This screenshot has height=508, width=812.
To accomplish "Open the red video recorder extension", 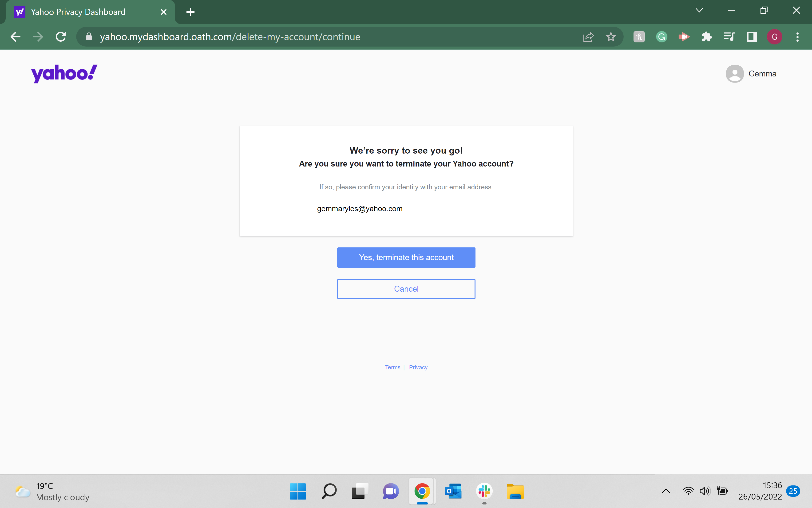I will tap(684, 37).
